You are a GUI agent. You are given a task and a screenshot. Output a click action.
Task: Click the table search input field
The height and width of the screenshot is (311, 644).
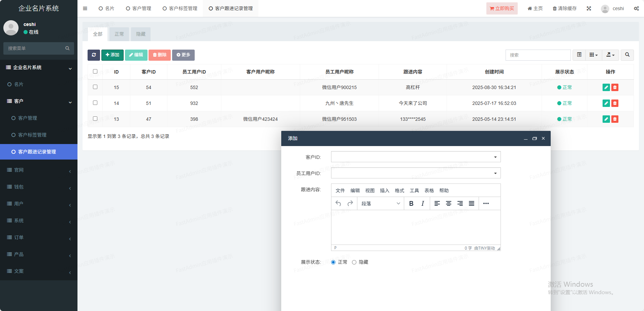tap(538, 55)
